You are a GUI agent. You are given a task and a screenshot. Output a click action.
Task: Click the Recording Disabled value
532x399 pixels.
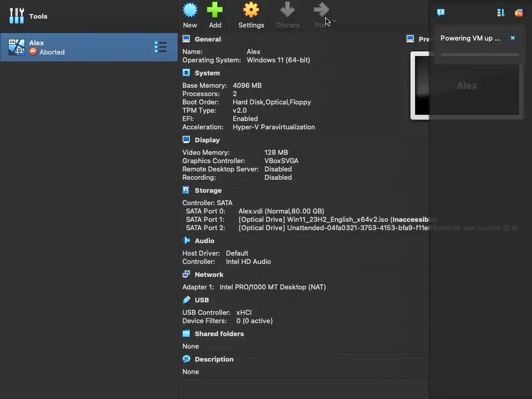click(x=278, y=178)
